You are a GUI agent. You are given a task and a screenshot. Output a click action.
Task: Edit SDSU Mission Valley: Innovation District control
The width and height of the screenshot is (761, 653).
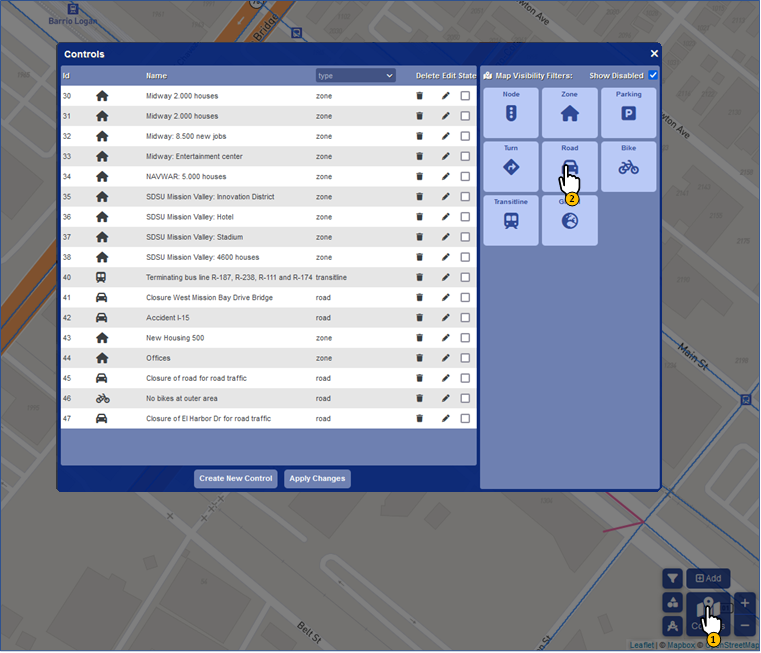tap(446, 197)
